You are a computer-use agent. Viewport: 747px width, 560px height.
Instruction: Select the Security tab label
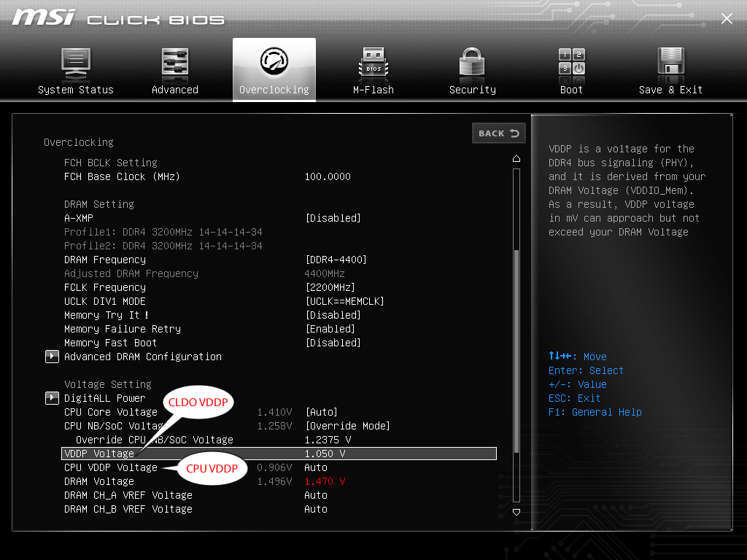click(x=473, y=90)
